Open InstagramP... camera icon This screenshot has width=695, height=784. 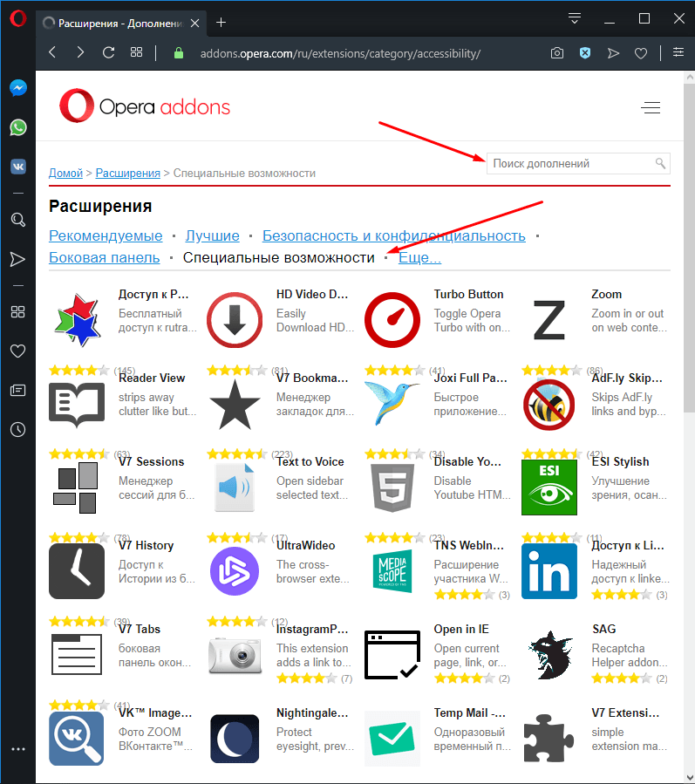(x=235, y=655)
